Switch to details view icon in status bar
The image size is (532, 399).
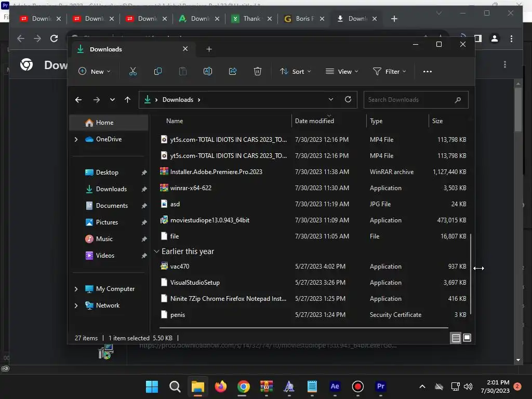tap(456, 338)
